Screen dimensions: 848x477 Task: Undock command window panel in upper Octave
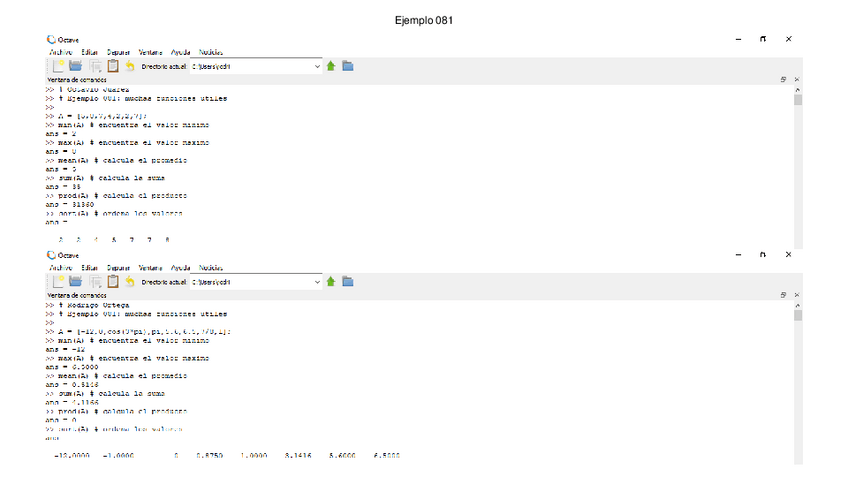pos(783,80)
